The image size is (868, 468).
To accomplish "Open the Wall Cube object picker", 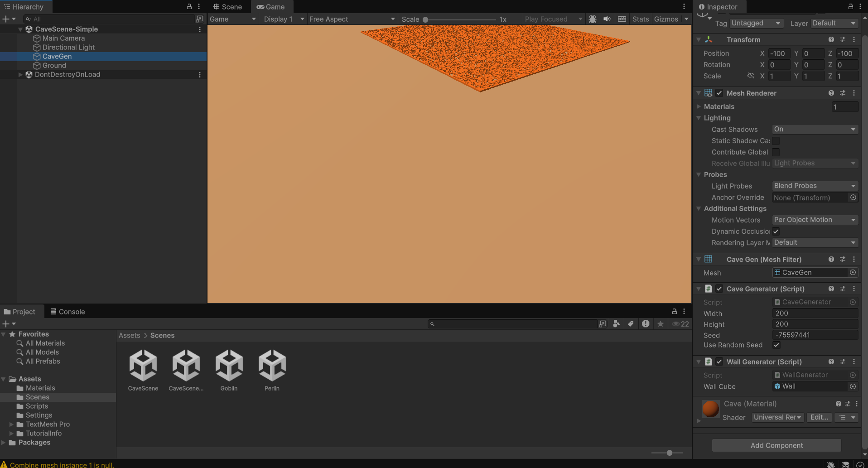I will click(x=853, y=386).
